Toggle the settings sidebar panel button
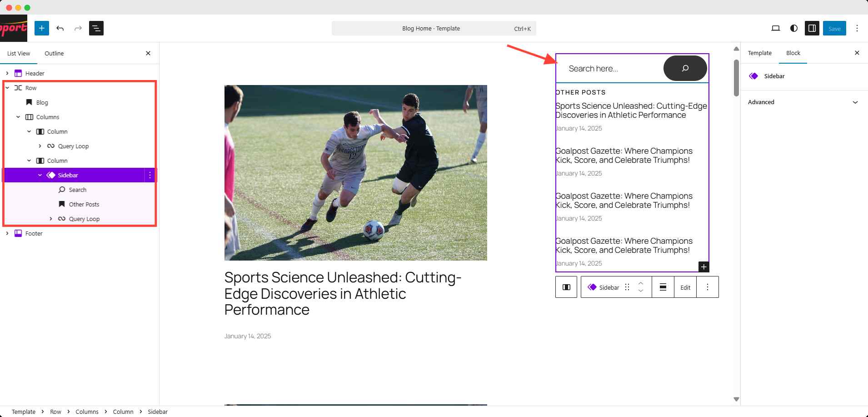The height and width of the screenshot is (417, 868). click(812, 28)
